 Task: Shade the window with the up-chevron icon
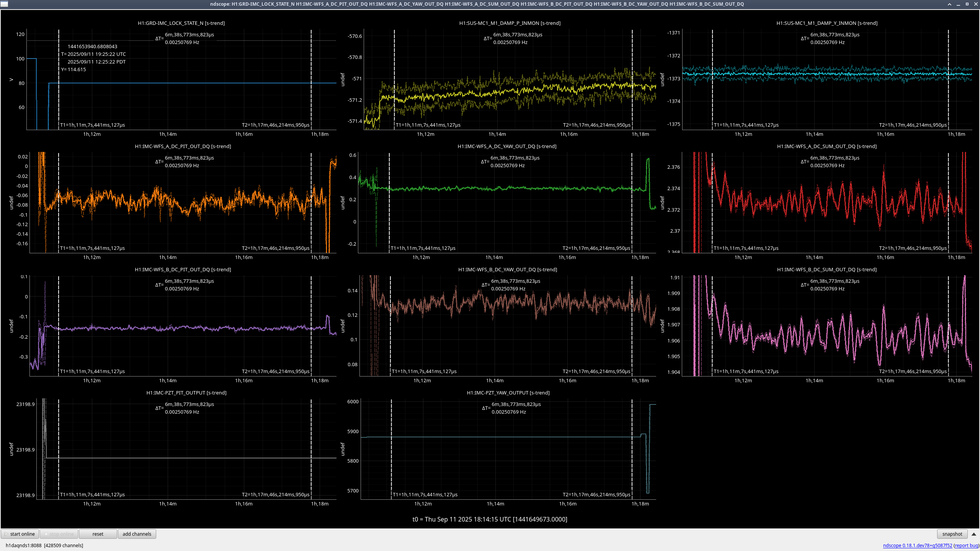[x=949, y=4]
